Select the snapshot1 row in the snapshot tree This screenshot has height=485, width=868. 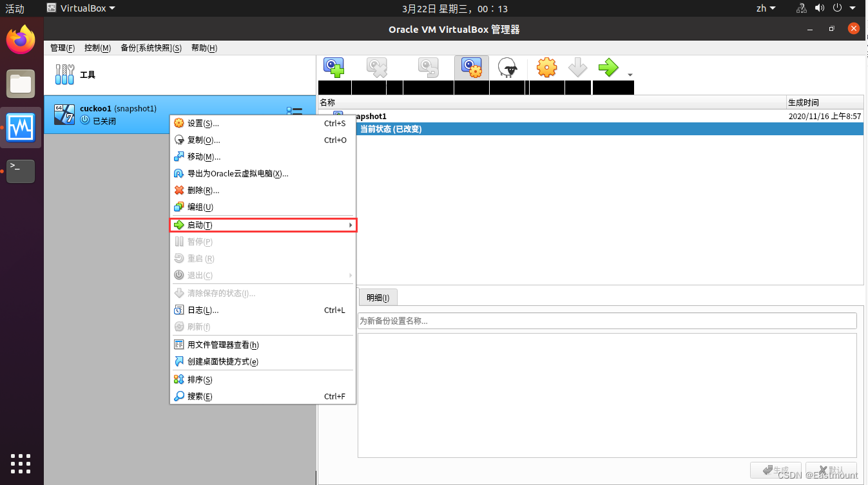(591, 116)
